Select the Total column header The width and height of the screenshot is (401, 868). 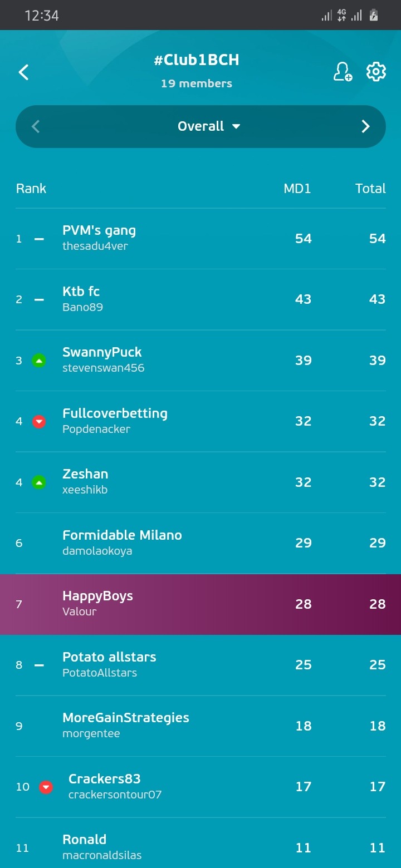pyautogui.click(x=370, y=189)
